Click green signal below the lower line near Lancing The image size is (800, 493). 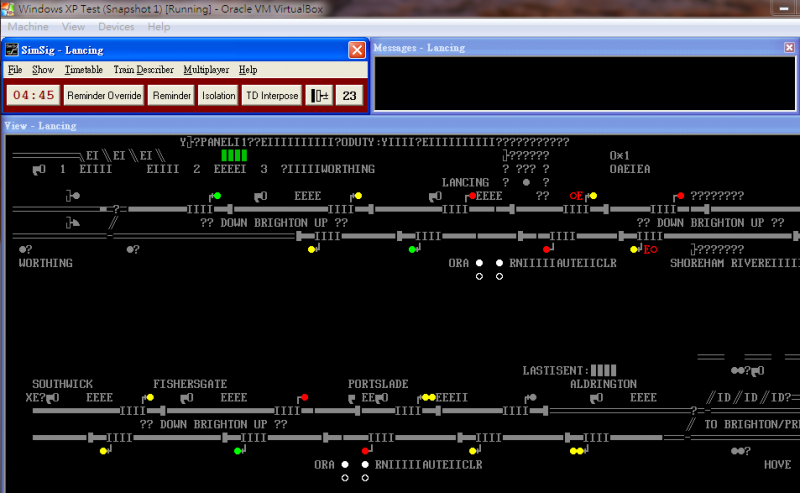click(x=412, y=250)
